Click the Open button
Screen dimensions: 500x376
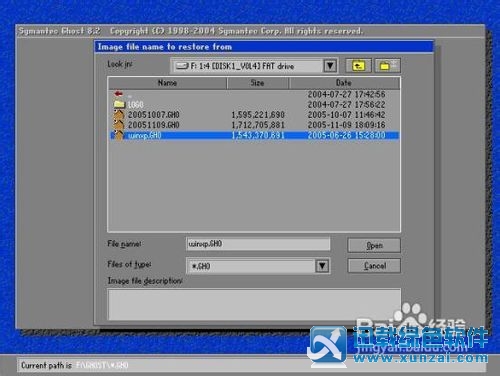pyautogui.click(x=374, y=245)
